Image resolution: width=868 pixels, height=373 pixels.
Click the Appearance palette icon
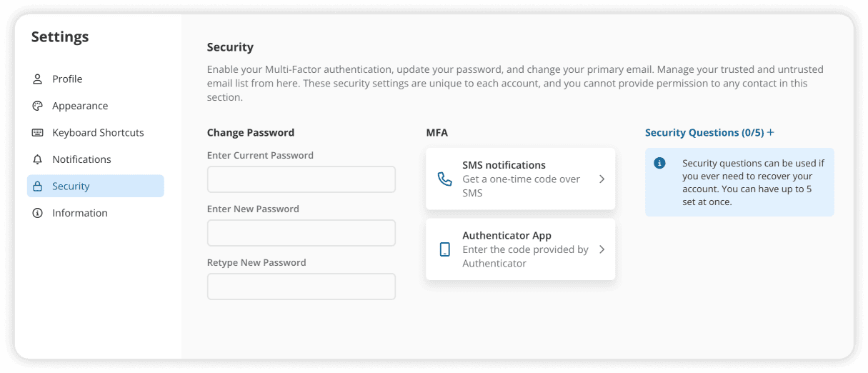(x=38, y=106)
